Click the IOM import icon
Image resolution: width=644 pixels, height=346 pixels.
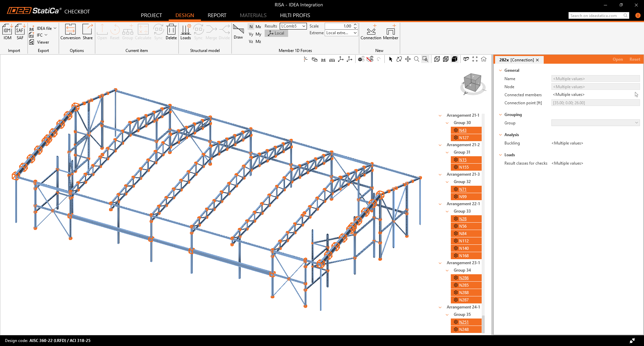point(7,32)
